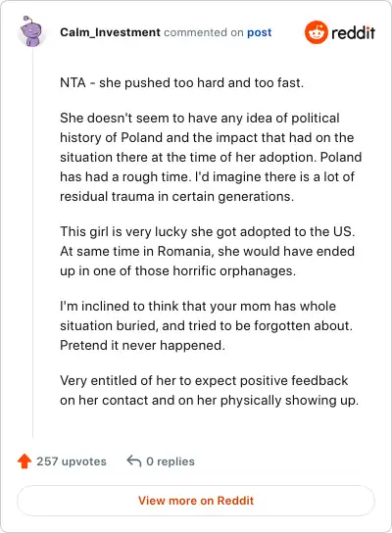The width and height of the screenshot is (392, 533).
Task: Open the Calm_Investment user profile
Action: tap(110, 32)
